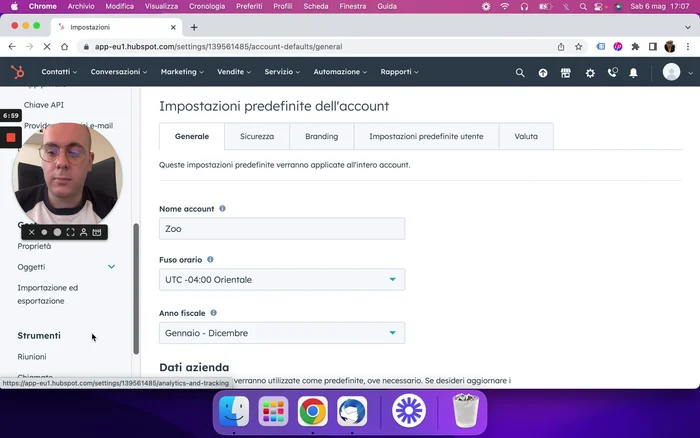This screenshot has width=700, height=438.
Task: Stop page loading with the X button
Action: 47,46
